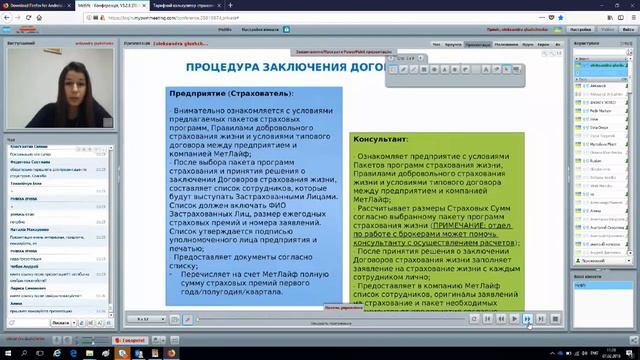Pick the eraser tool in floating drawing toolbar
Viewport: 640px width, 360px height.
pos(496,70)
